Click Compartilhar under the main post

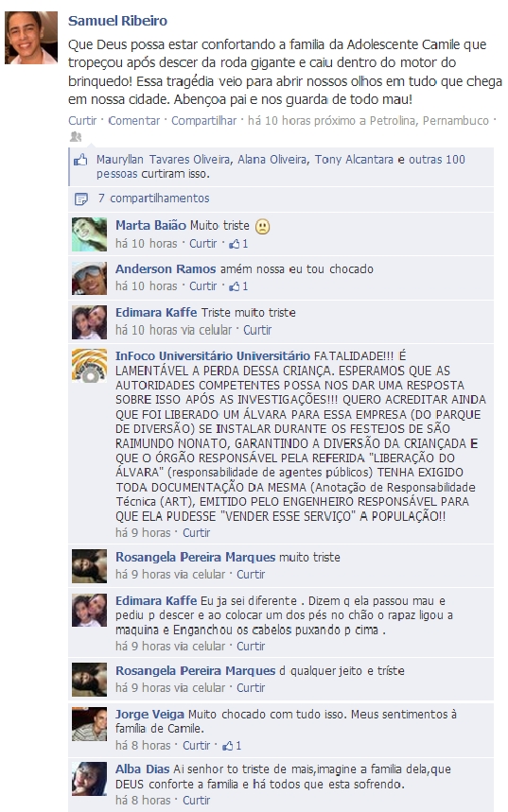click(x=203, y=121)
